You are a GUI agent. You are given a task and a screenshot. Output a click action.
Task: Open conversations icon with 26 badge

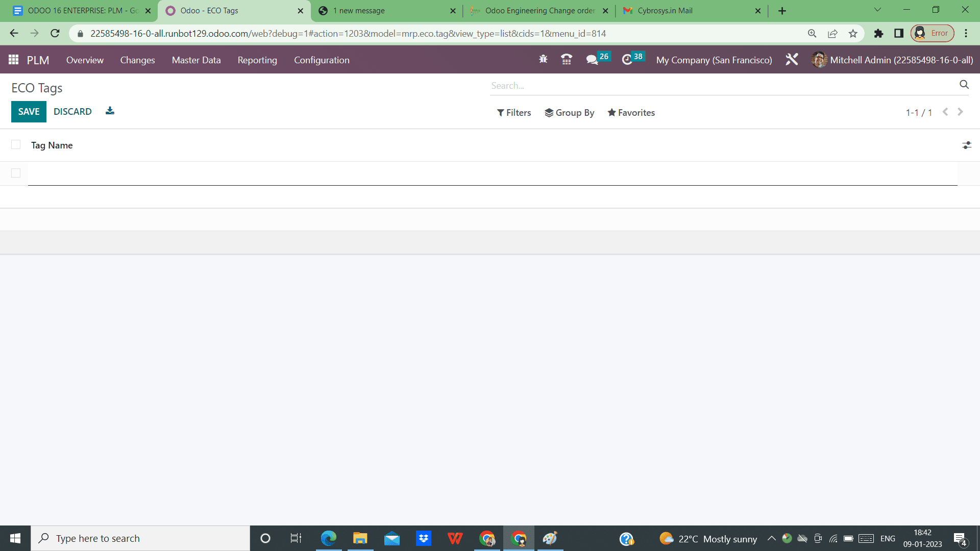[597, 59]
